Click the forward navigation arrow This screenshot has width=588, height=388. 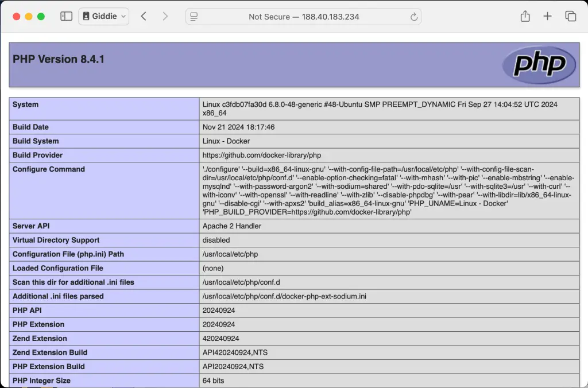point(165,16)
